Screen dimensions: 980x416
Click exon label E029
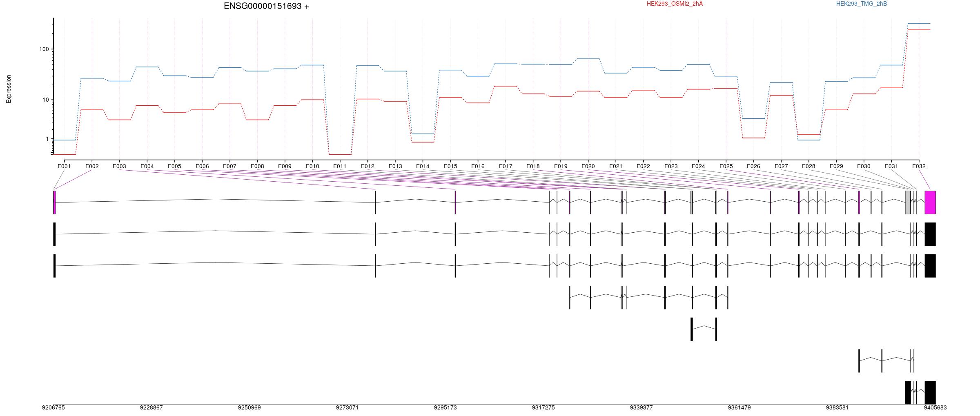tap(836, 166)
